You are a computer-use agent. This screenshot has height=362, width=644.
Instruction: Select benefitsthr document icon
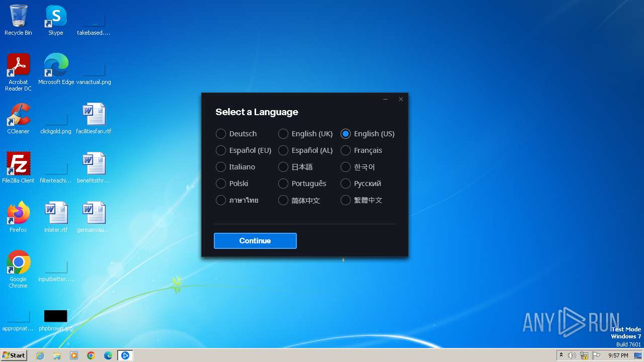pyautogui.click(x=94, y=168)
